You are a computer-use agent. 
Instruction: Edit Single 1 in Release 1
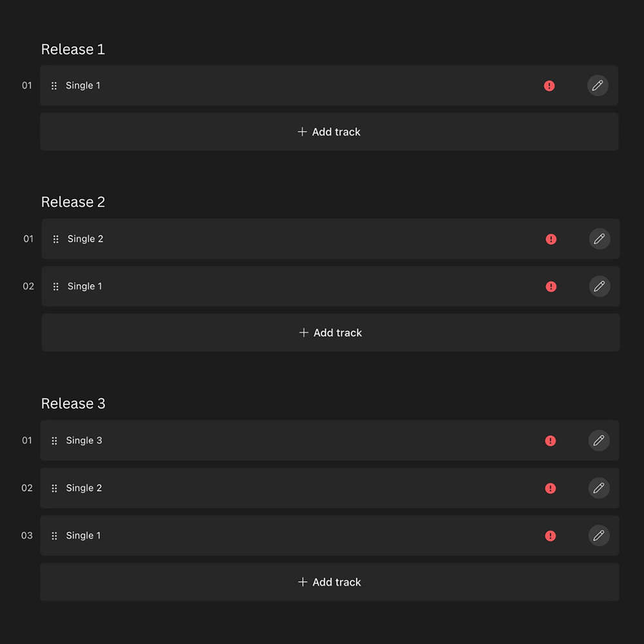598,86
